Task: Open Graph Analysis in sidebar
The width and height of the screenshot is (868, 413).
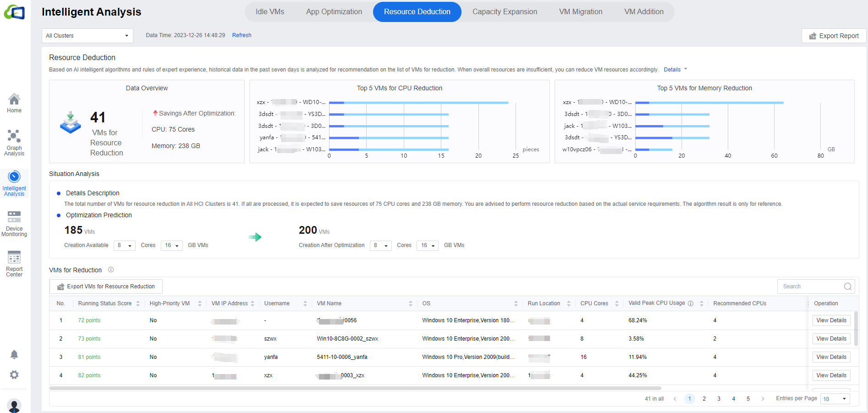Action: pos(14,143)
